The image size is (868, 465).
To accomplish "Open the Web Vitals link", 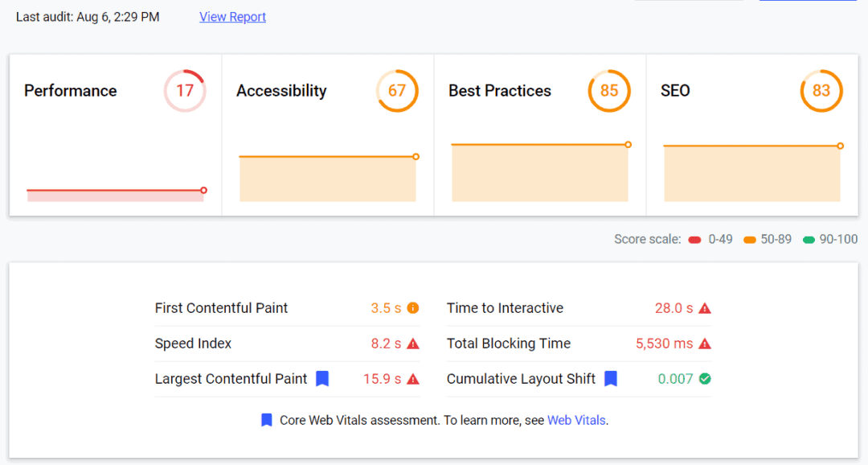I will (576, 420).
